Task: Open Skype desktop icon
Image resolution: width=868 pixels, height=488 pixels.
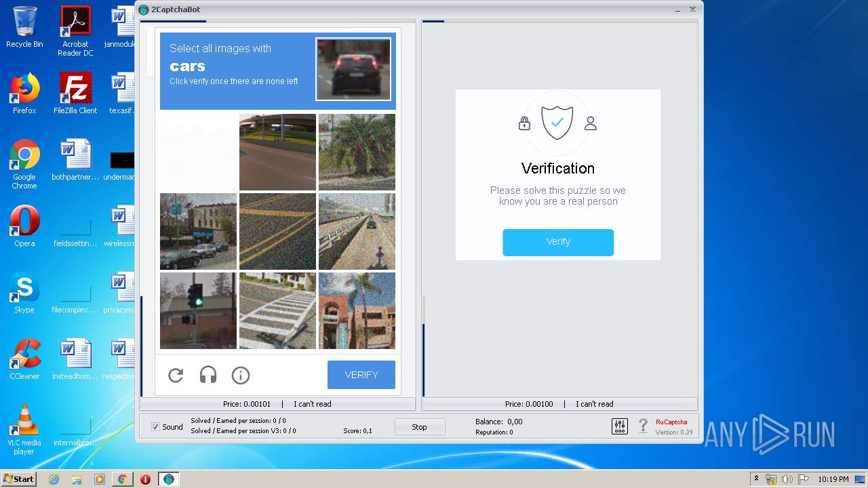Action: coord(24,293)
